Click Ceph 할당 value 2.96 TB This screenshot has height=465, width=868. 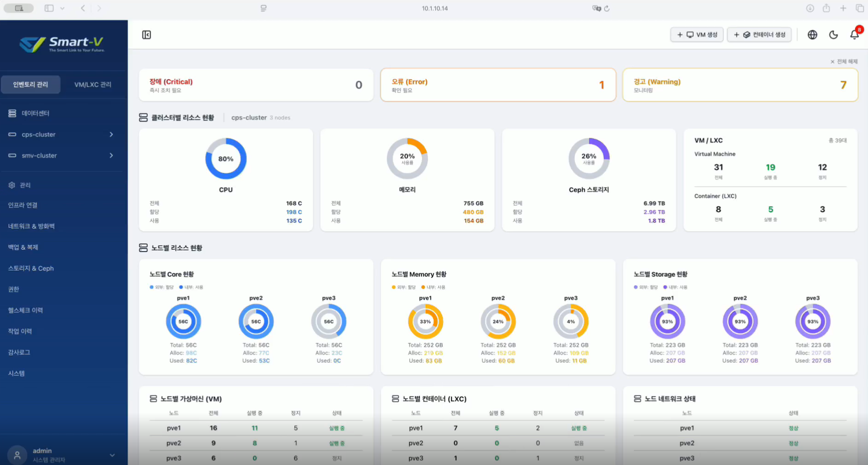tap(654, 212)
